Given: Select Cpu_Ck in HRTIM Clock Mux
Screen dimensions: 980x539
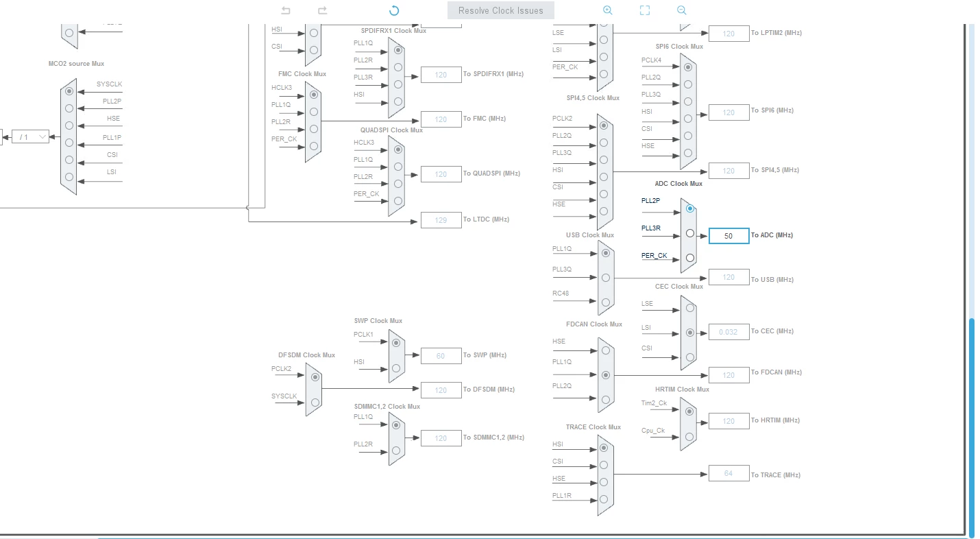Looking at the screenshot, I should tap(689, 436).
